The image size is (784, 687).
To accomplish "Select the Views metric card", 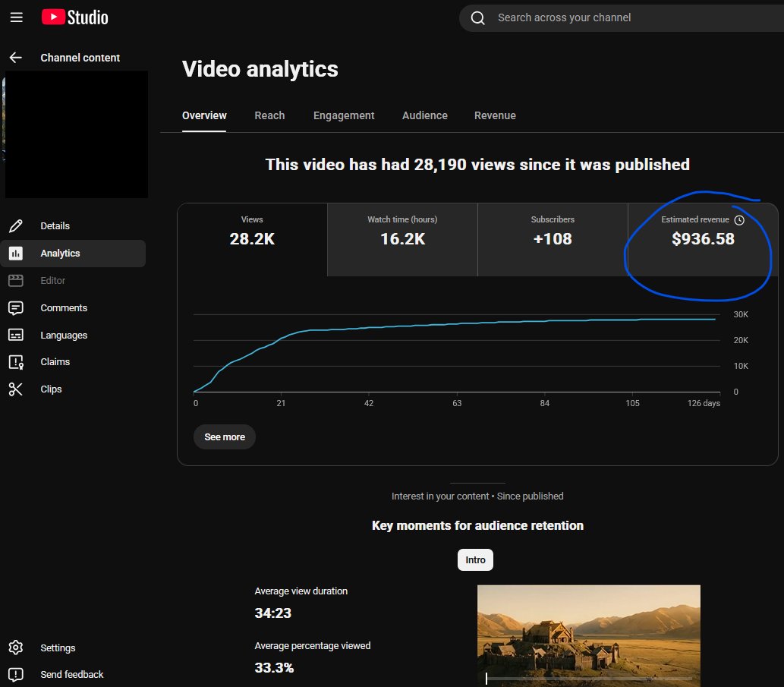I will tap(252, 239).
